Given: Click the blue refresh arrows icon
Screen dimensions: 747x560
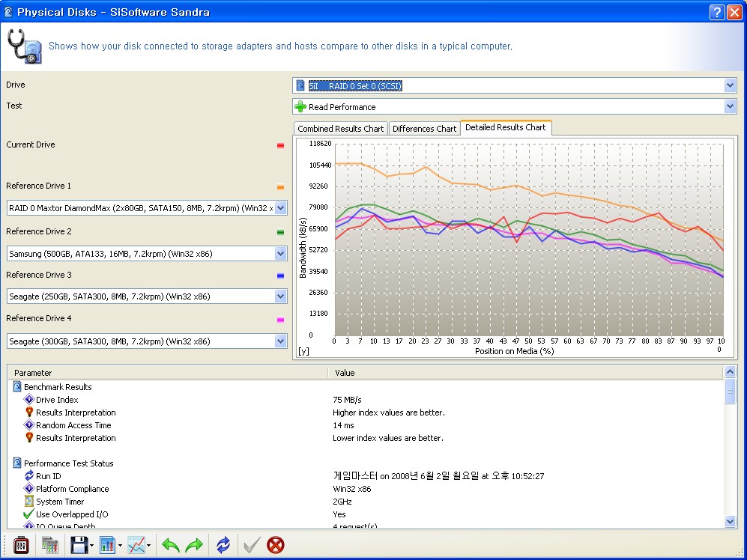Looking at the screenshot, I should click(223, 545).
